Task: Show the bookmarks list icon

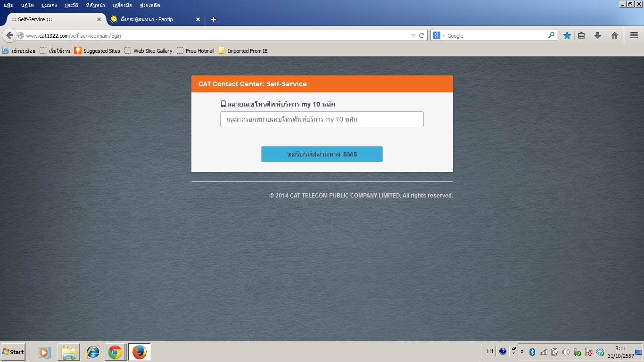Action: tap(581, 35)
